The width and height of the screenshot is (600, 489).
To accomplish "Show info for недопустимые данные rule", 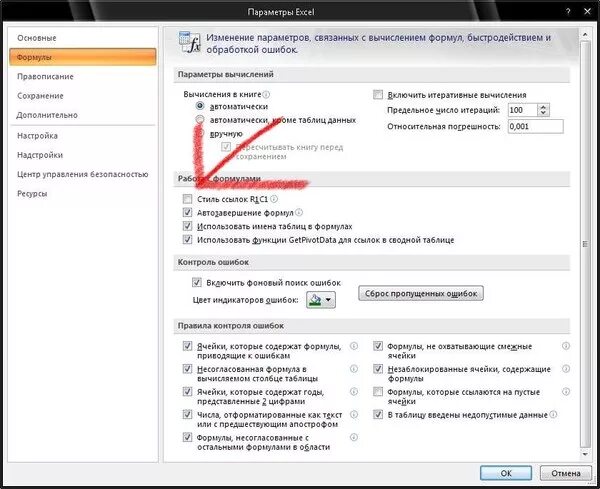I will click(x=553, y=414).
